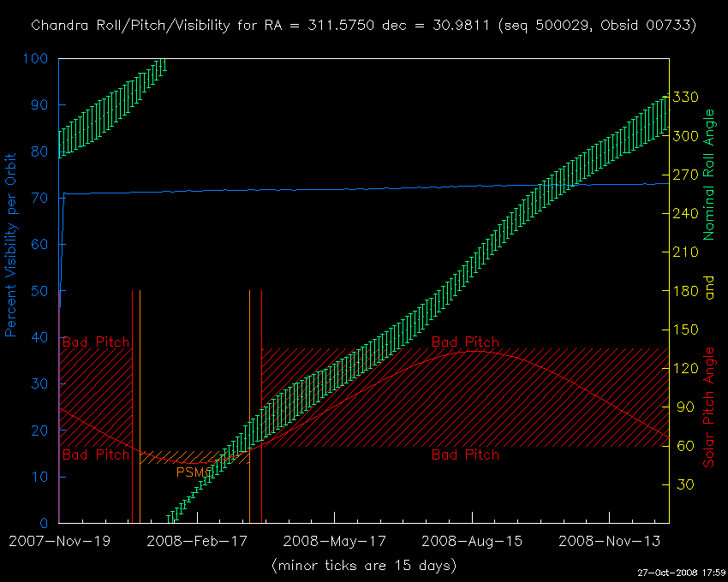Select the 2007-Nov-19 date label
The height and width of the screenshot is (582, 728).
(58, 542)
